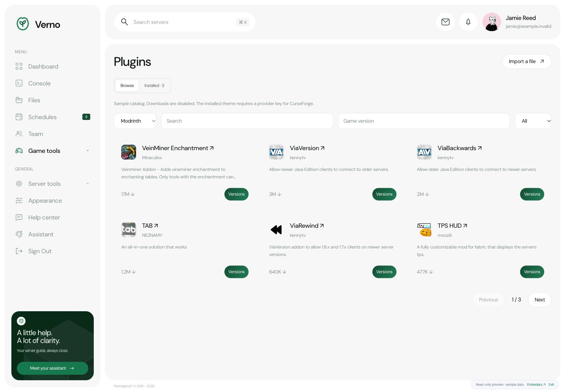
Task: Open the Assistant icon in sidebar
Action: click(x=19, y=234)
